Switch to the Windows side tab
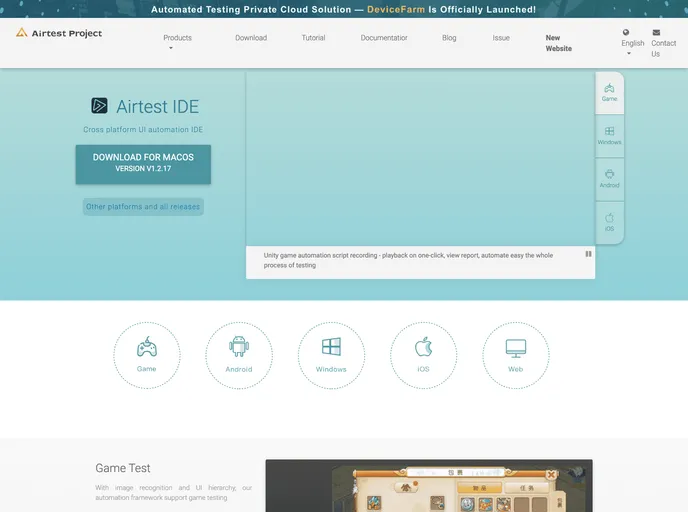 609,136
